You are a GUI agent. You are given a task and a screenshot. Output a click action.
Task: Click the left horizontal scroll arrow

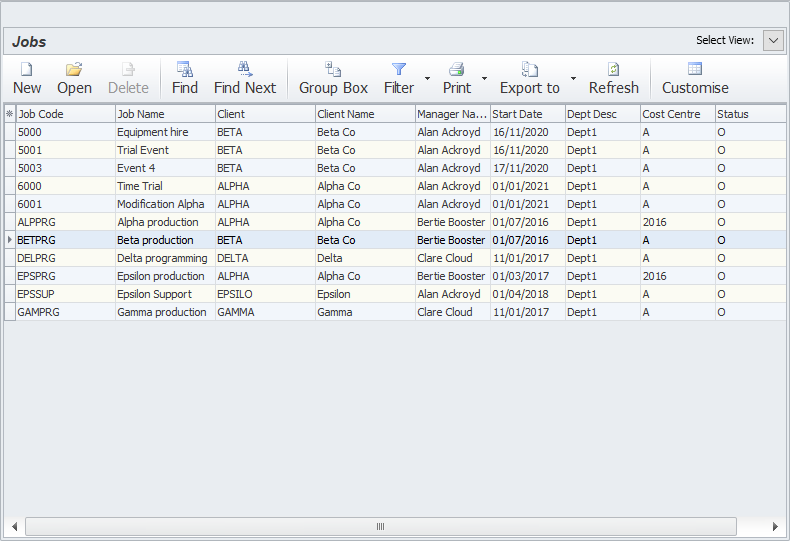pos(15,526)
